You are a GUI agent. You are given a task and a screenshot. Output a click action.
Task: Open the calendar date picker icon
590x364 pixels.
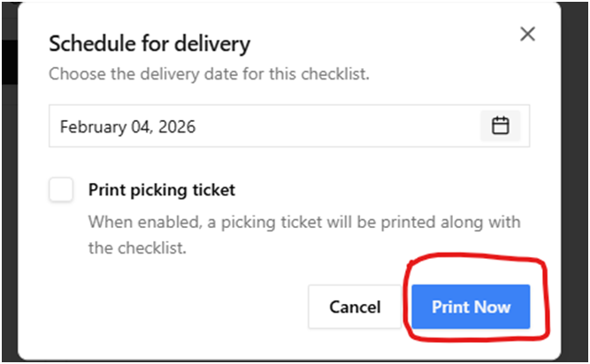tap(501, 126)
